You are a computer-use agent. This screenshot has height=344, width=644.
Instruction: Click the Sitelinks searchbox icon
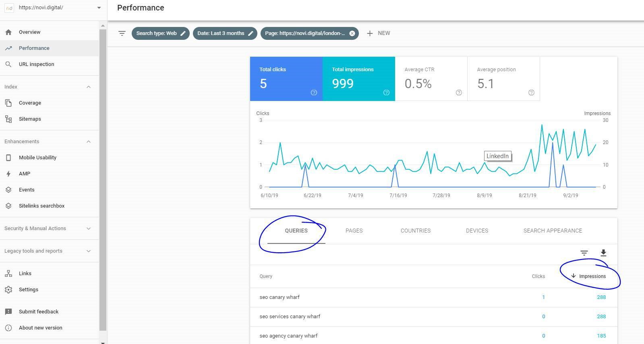click(x=8, y=206)
